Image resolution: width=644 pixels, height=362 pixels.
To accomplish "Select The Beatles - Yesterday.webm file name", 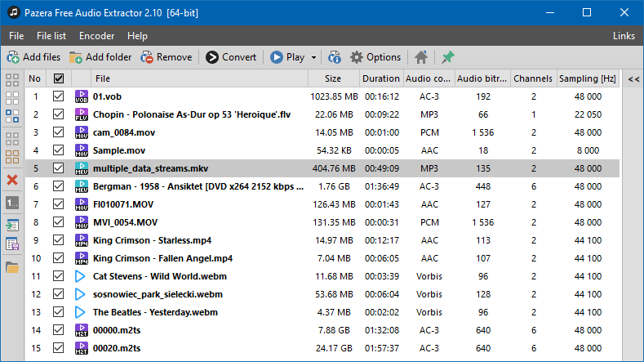I will click(x=155, y=312).
